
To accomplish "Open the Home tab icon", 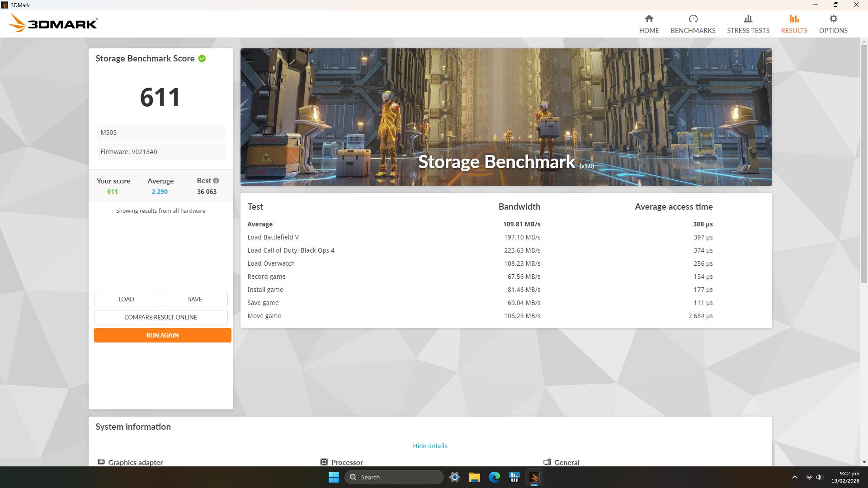I will tap(649, 19).
